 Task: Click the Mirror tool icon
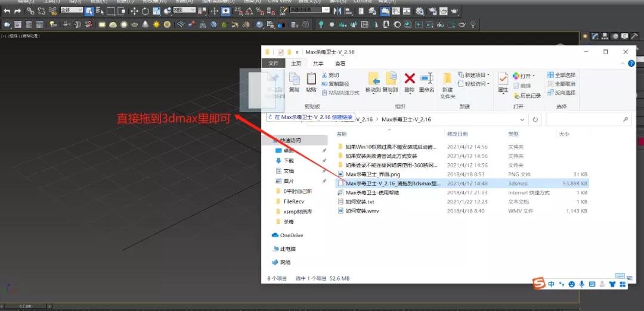tap(338, 11)
